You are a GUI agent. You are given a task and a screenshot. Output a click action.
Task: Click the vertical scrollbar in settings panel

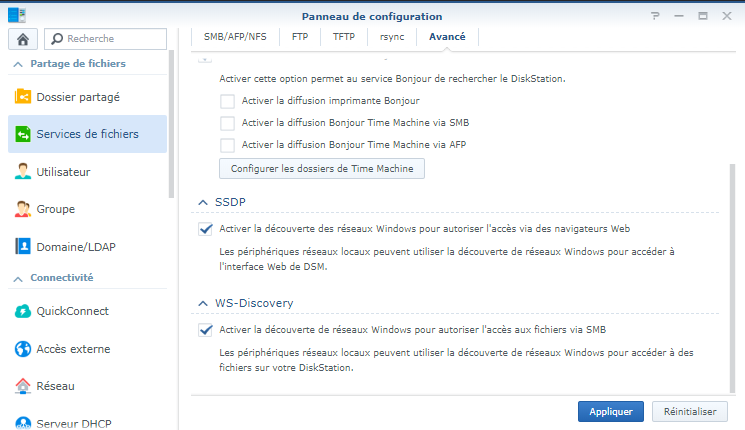click(x=731, y=280)
